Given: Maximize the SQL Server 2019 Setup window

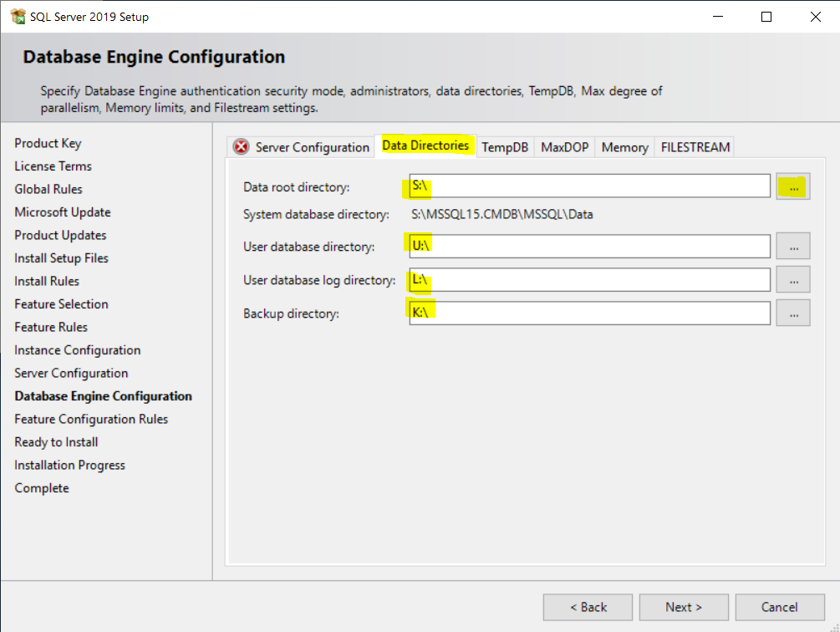Looking at the screenshot, I should click(x=766, y=17).
